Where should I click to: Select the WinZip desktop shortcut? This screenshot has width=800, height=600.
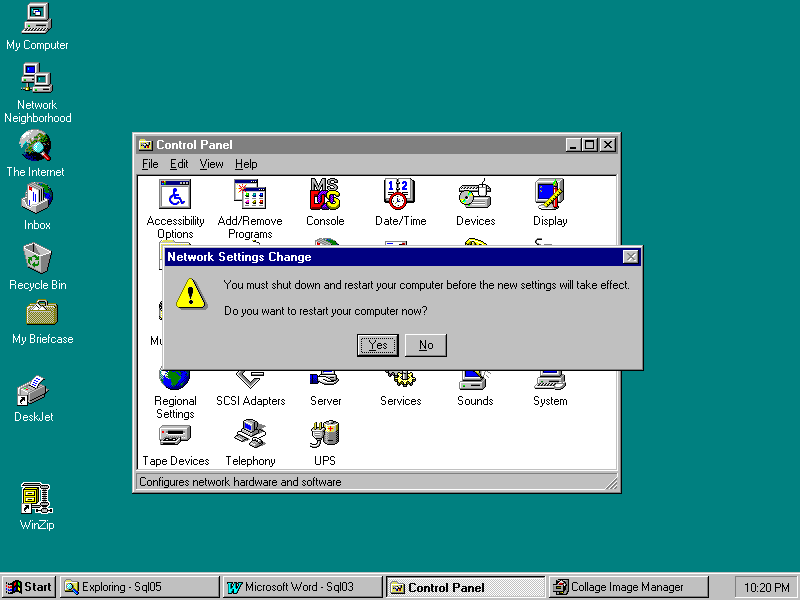click(37, 498)
